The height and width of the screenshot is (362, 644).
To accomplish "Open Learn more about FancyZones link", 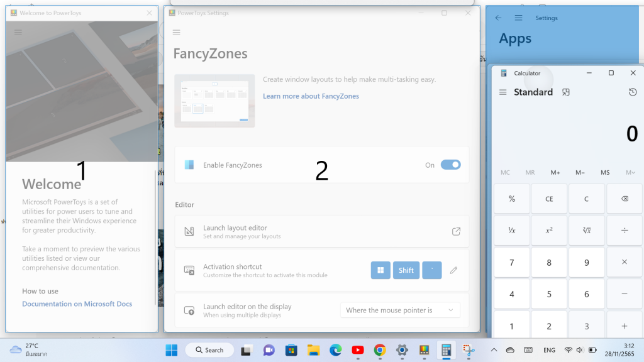I will (x=311, y=96).
